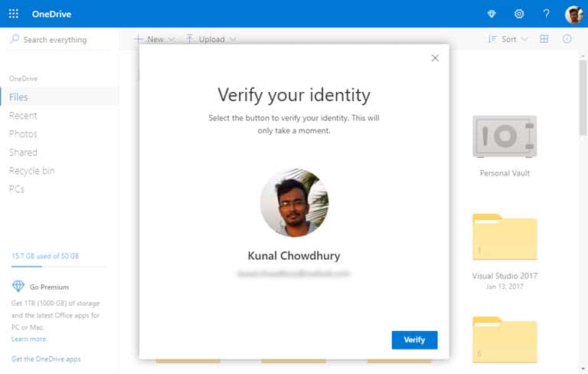Open the account profile picture in header
Image resolution: width=588 pixels, height=374 pixels.
(573, 15)
